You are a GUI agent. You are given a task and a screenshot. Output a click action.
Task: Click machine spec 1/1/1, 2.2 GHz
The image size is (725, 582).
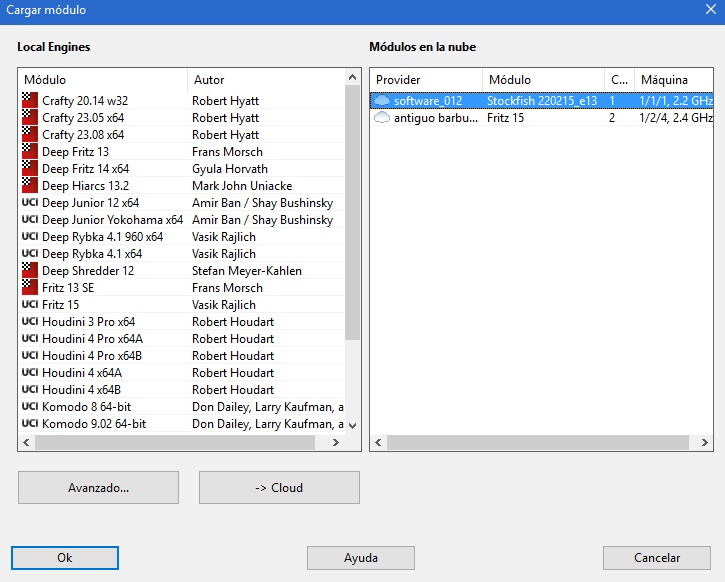pyautogui.click(x=676, y=100)
